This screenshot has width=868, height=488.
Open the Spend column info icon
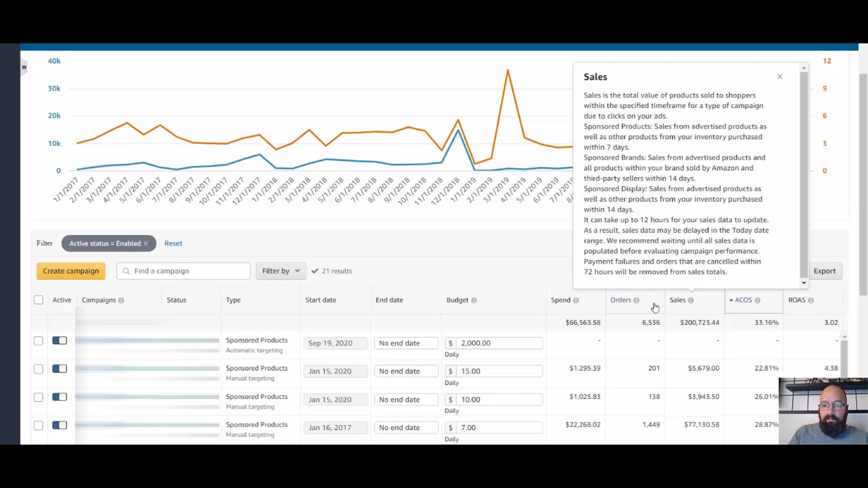pos(576,300)
